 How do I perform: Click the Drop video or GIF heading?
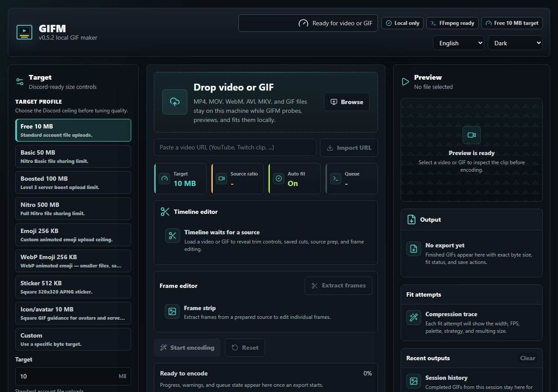(x=234, y=87)
